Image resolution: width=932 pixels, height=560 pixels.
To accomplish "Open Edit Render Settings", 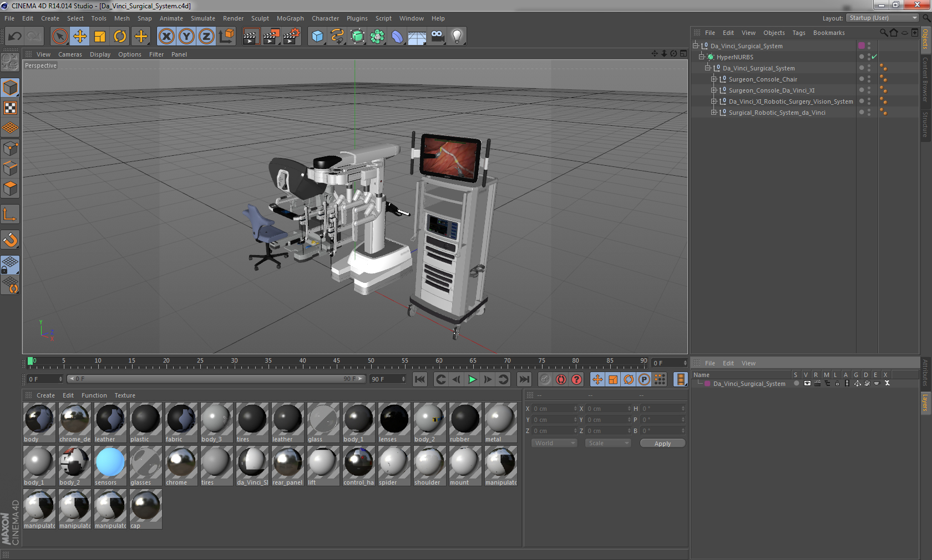I will pyautogui.click(x=291, y=37).
